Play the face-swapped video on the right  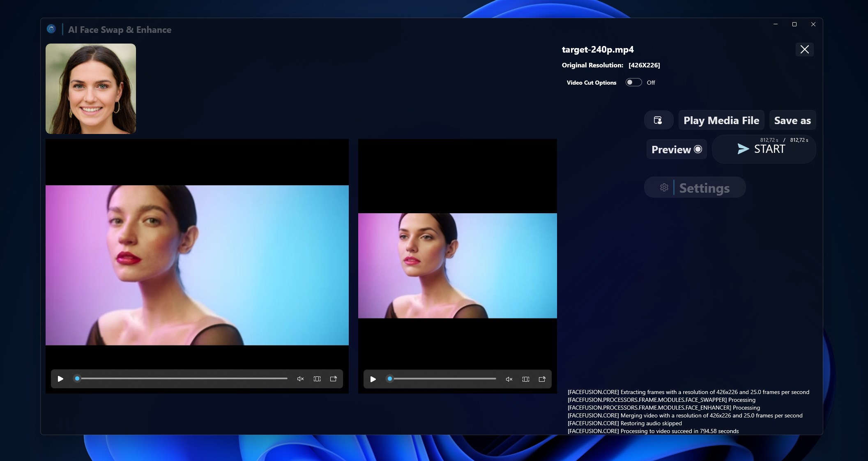pyautogui.click(x=373, y=379)
